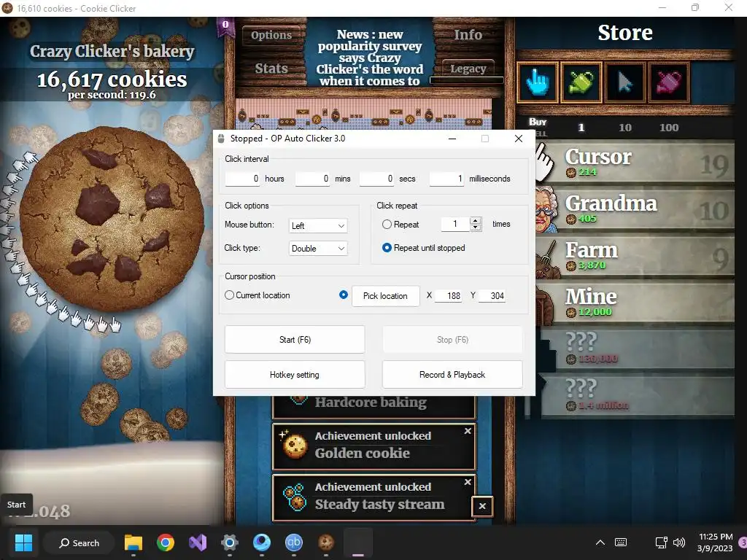747x560 pixels.
Task: Increase the repeat times with up arrow
Action: point(476,220)
